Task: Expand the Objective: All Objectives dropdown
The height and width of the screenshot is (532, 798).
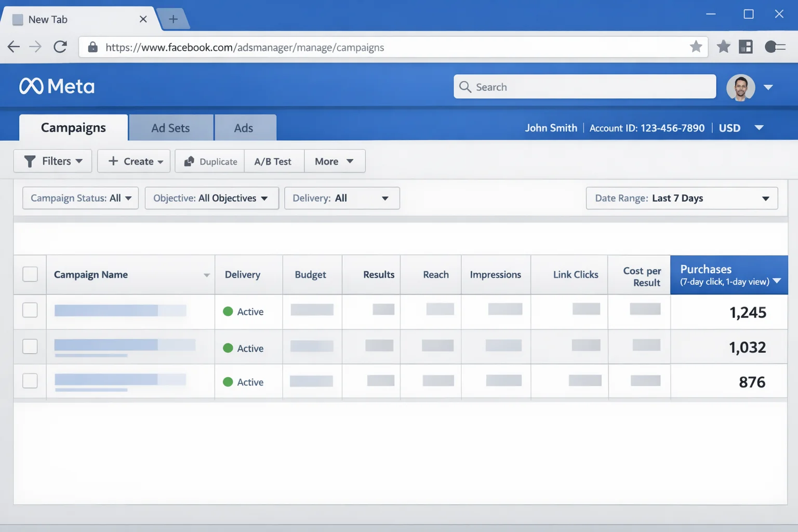Action: [211, 198]
